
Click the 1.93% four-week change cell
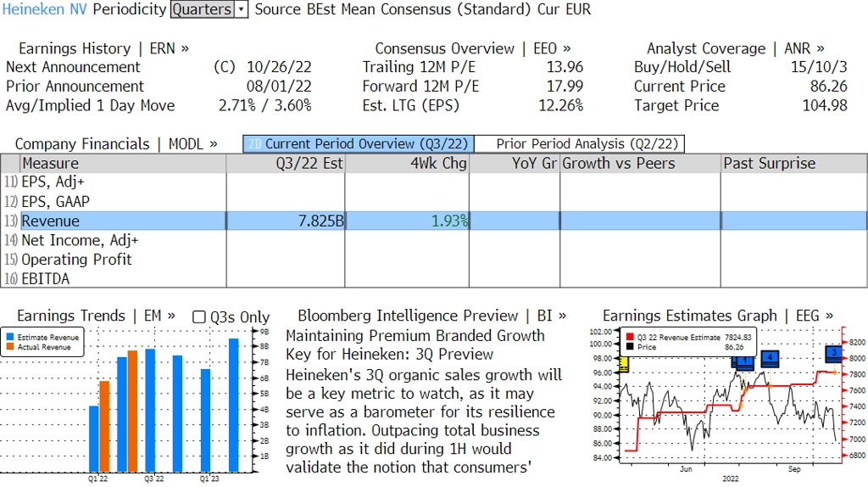[407, 221]
